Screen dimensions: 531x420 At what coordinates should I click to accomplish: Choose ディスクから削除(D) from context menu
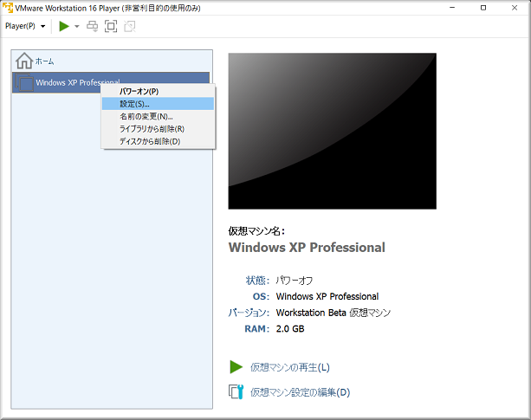point(158,141)
